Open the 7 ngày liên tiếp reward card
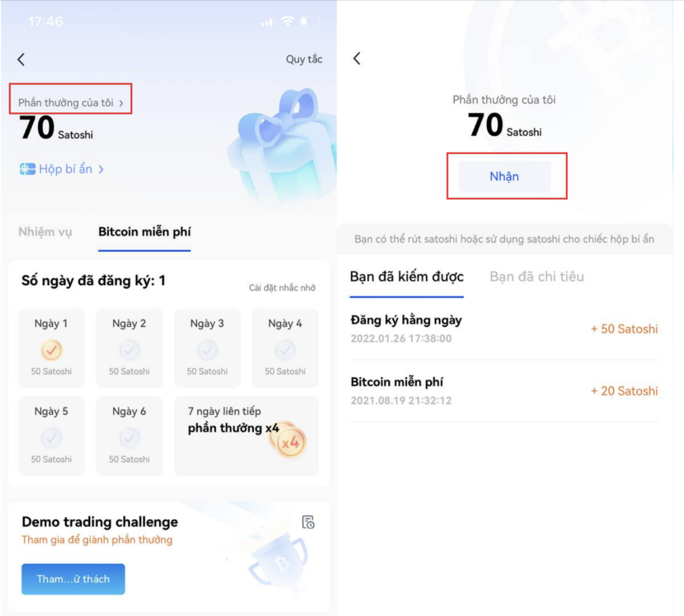Image resolution: width=684 pixels, height=616 pixels. (x=246, y=436)
